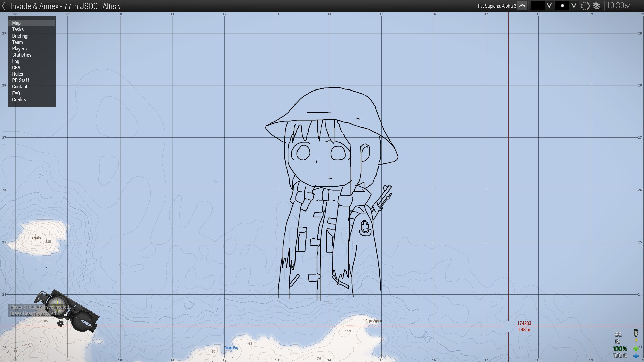
Task: Click the dot marker type preview
Action: 562,6
